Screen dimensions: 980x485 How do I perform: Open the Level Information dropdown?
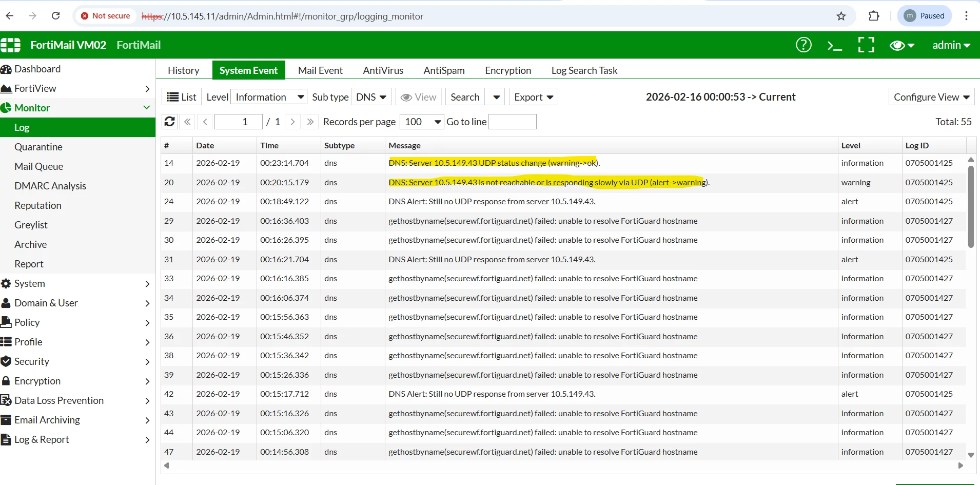(269, 97)
